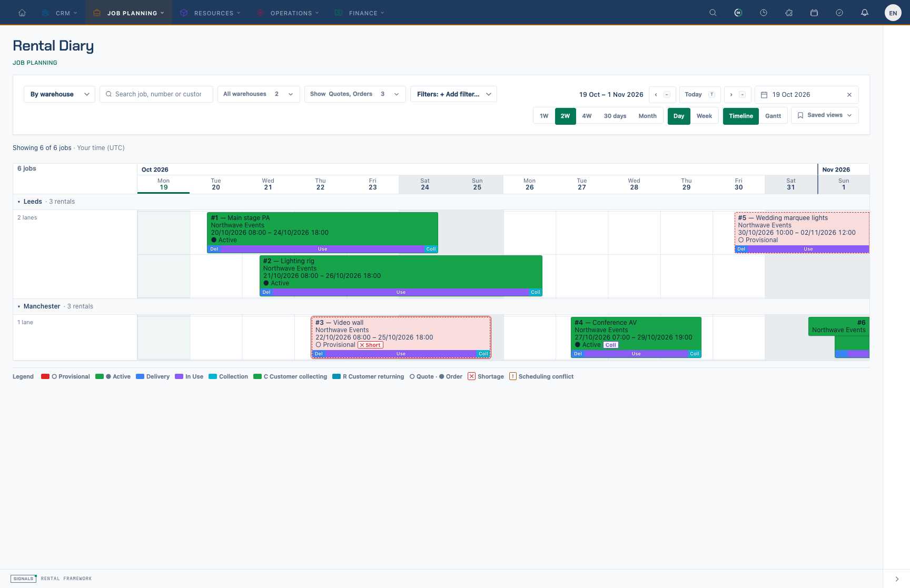
Task: Click the Short shortage badge on job #3
Action: [370, 345]
